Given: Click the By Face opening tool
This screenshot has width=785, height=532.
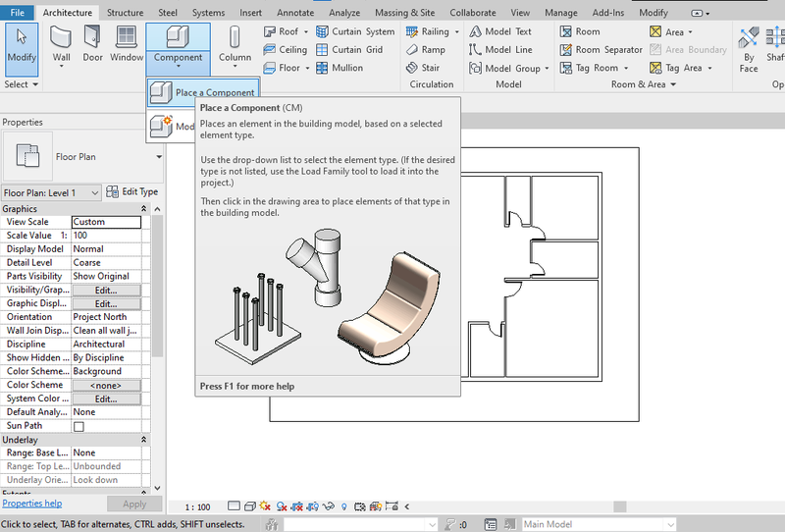Looking at the screenshot, I should (x=749, y=49).
